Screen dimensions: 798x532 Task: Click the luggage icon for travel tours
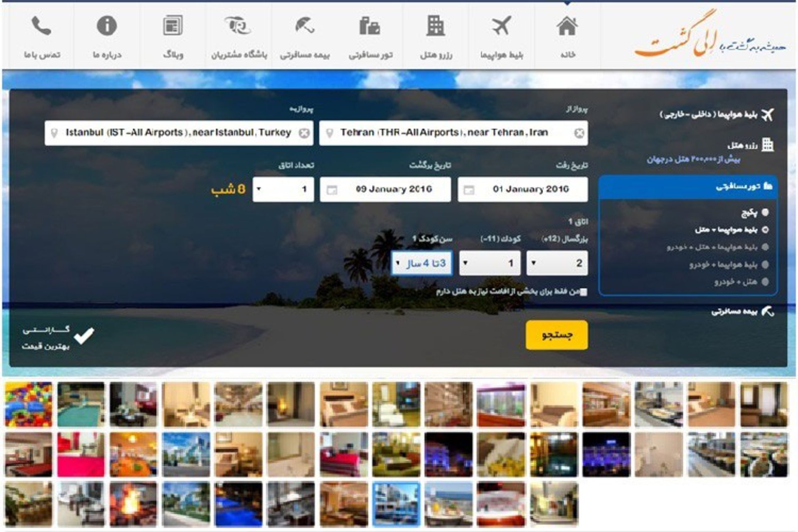(369, 26)
